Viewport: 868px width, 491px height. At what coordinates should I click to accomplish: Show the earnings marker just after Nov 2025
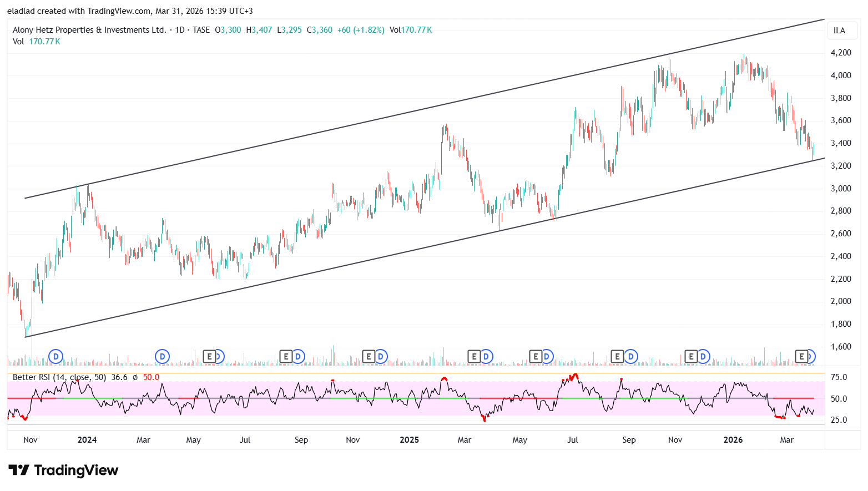[691, 356]
